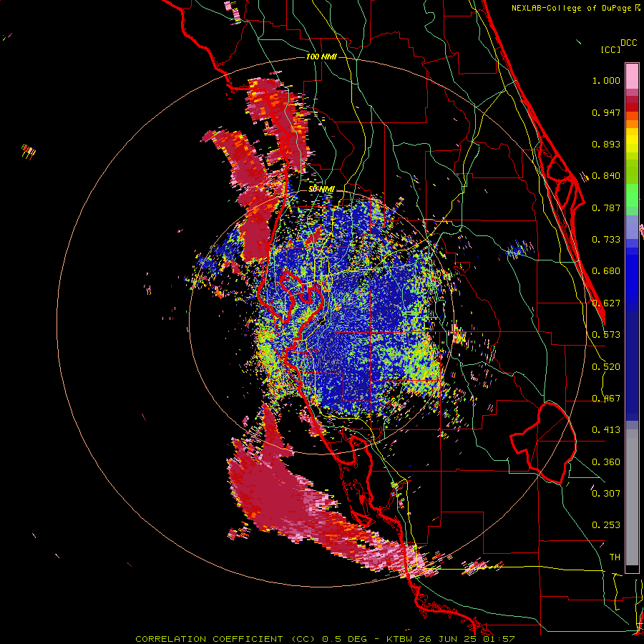The image size is (644, 644).
Task: Click the gray lower segment of the color bar
Action: [x=632, y=497]
